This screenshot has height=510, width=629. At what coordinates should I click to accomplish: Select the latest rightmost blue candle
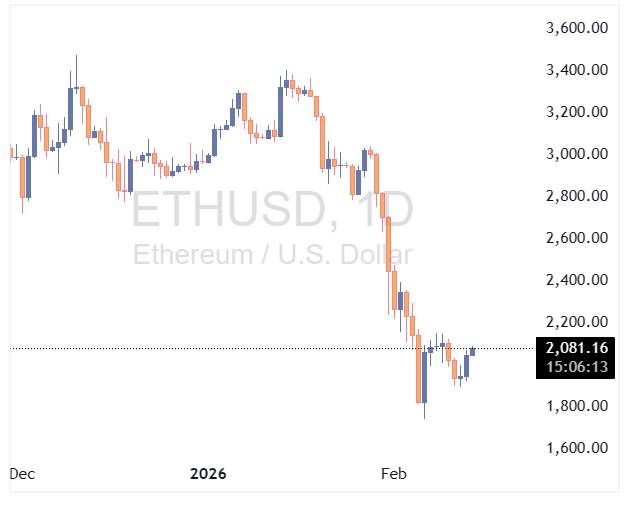(x=473, y=350)
